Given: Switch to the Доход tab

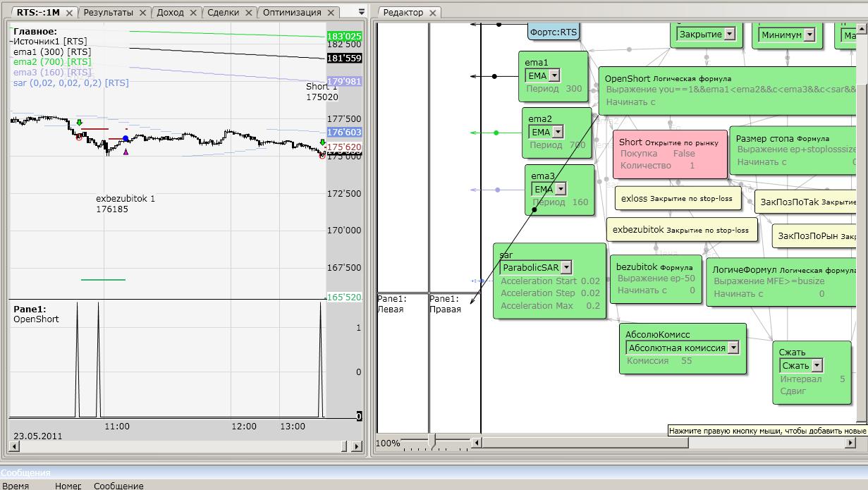Looking at the screenshot, I should point(170,13).
